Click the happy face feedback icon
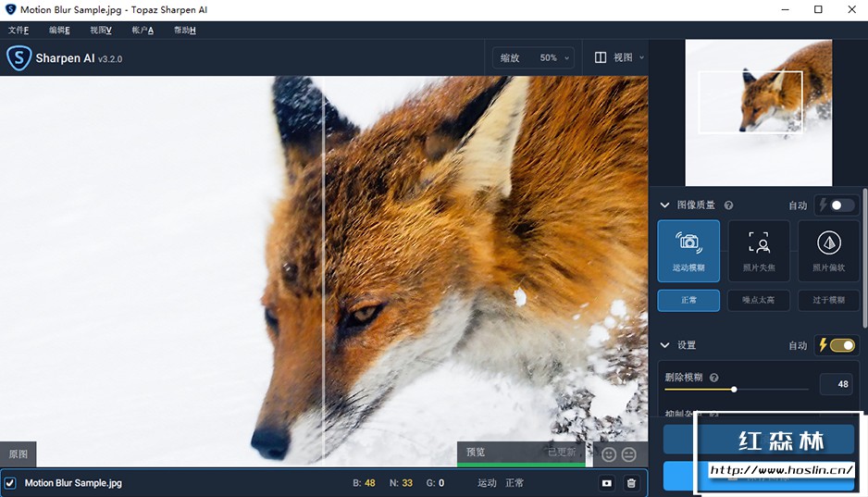 pyautogui.click(x=608, y=454)
